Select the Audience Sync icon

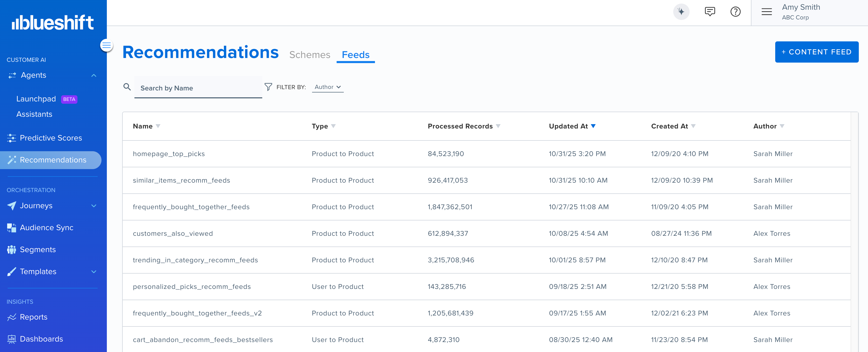click(x=12, y=227)
